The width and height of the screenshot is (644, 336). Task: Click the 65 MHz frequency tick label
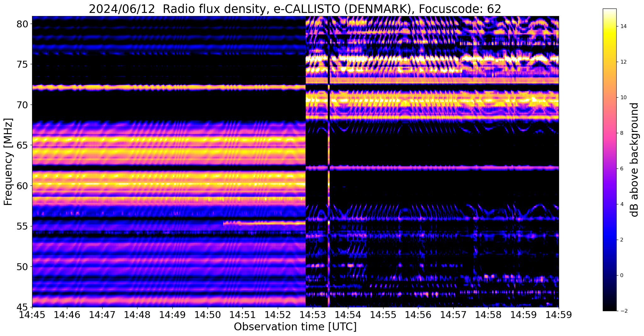coord(22,145)
